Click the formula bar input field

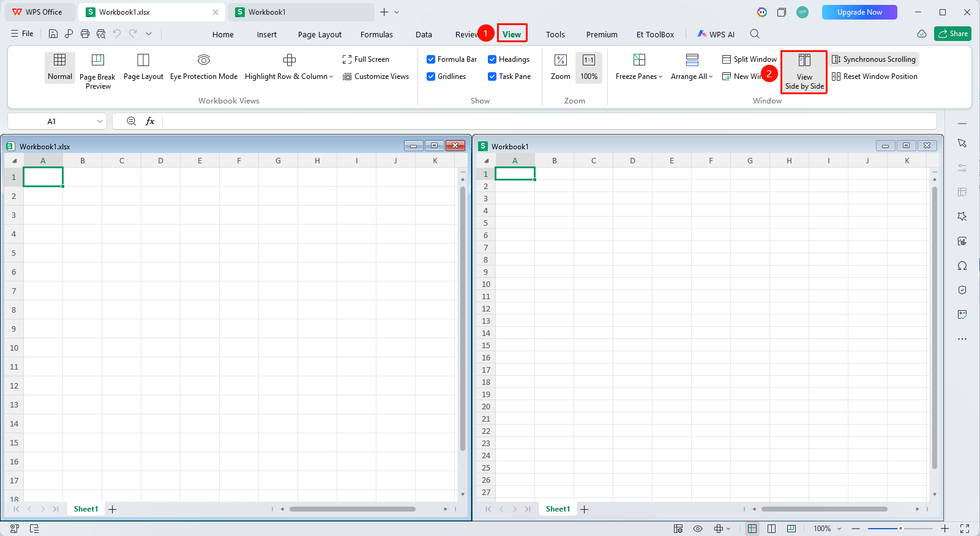[549, 121]
